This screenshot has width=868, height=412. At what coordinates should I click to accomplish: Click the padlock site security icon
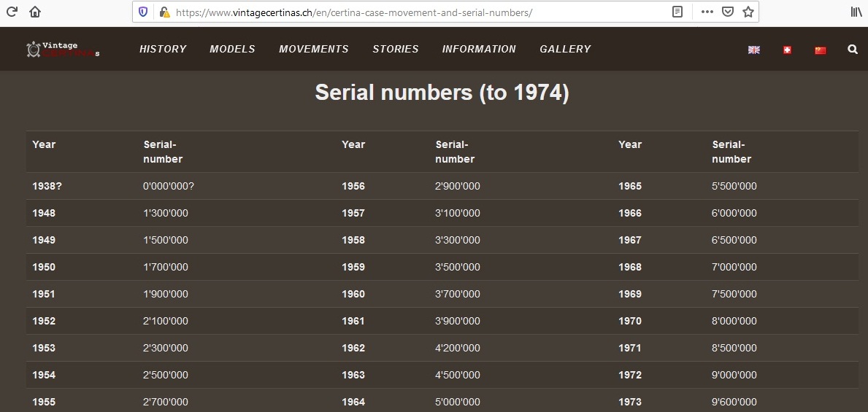point(164,12)
